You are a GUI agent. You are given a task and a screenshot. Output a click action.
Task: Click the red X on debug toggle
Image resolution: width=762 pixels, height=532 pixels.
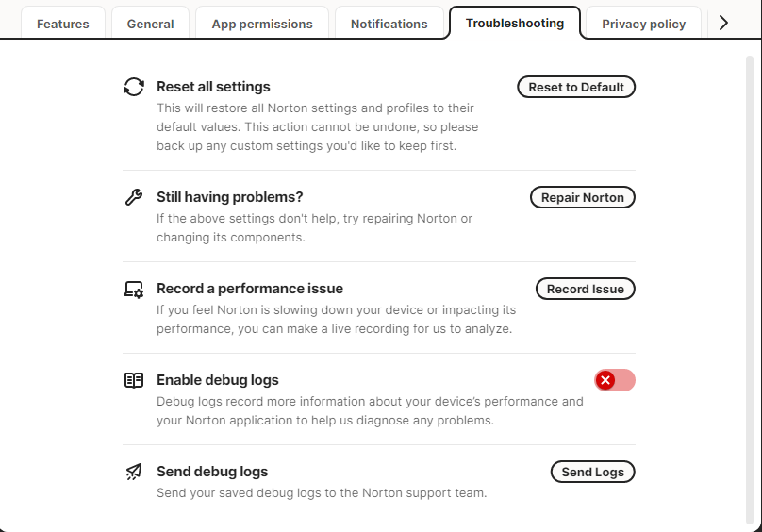coord(605,380)
